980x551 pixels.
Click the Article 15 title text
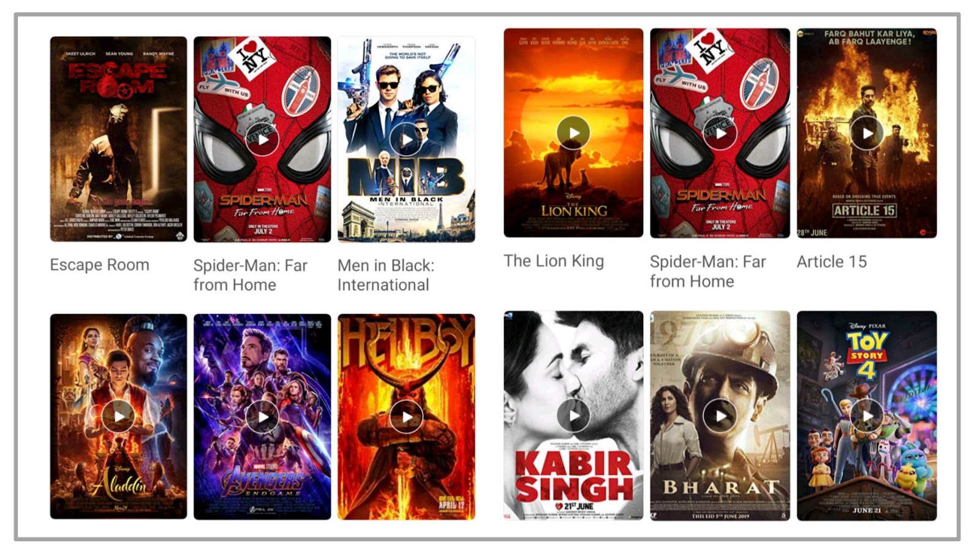click(x=832, y=262)
